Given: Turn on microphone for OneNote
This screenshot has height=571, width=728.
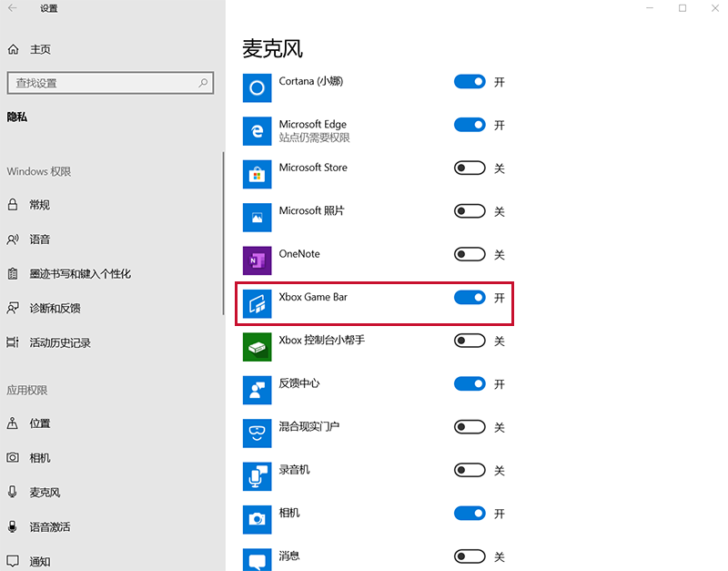Looking at the screenshot, I should click(x=470, y=255).
